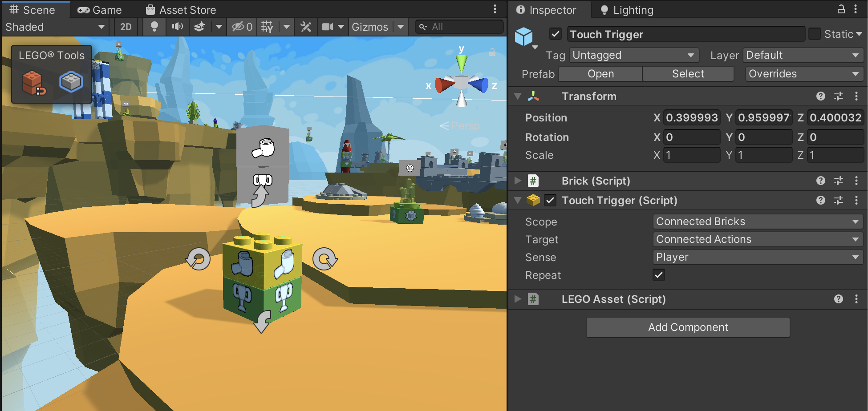This screenshot has height=411, width=868.
Task: Open Touch Trigger script help icon
Action: (x=821, y=201)
